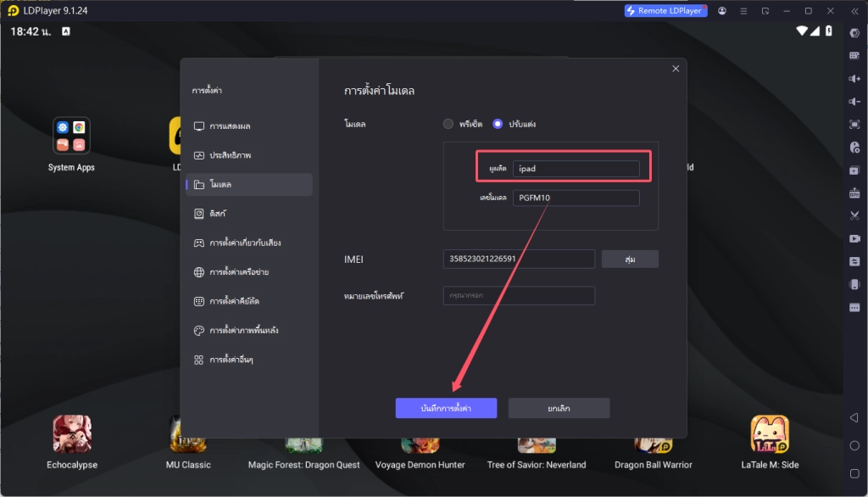Tap the Android recent apps square button
The height and width of the screenshot is (497, 868).
(854, 473)
